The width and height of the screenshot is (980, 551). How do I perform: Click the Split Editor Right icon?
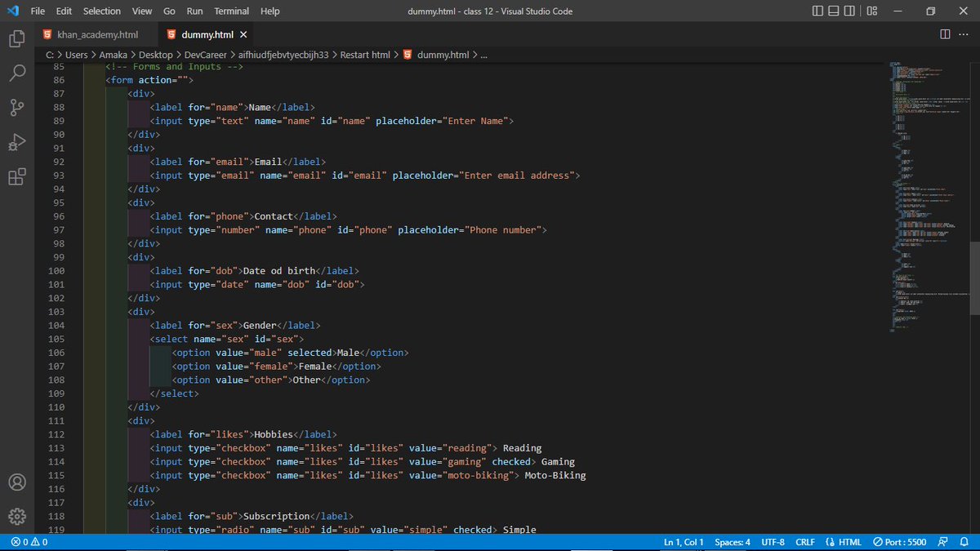click(945, 34)
